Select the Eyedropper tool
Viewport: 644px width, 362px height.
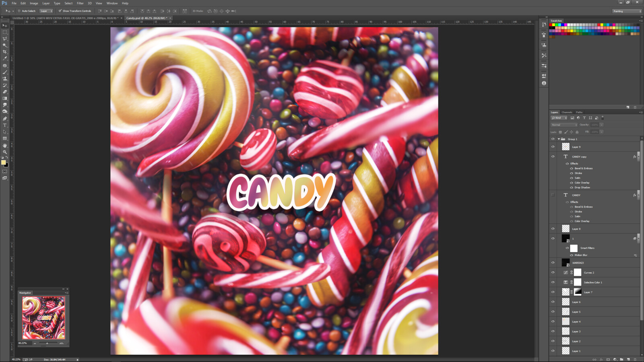pos(5,58)
